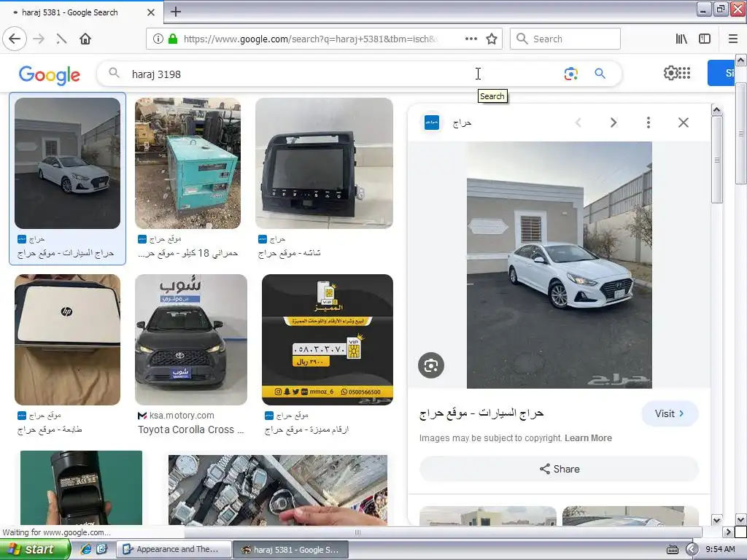
Task: Open the wristwatches image result
Action: coord(278,490)
